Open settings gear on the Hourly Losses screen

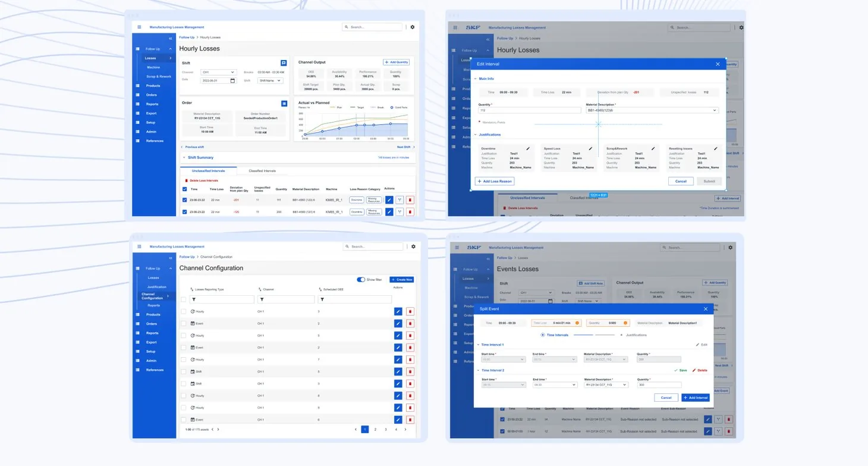click(413, 27)
